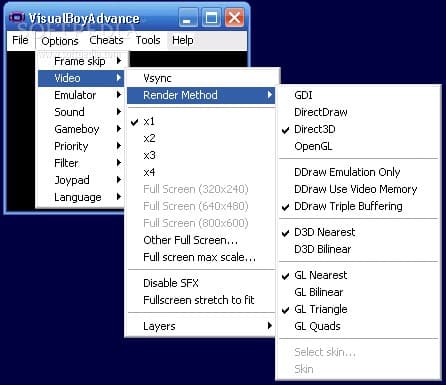Select x3 video scale

pyautogui.click(x=201, y=155)
